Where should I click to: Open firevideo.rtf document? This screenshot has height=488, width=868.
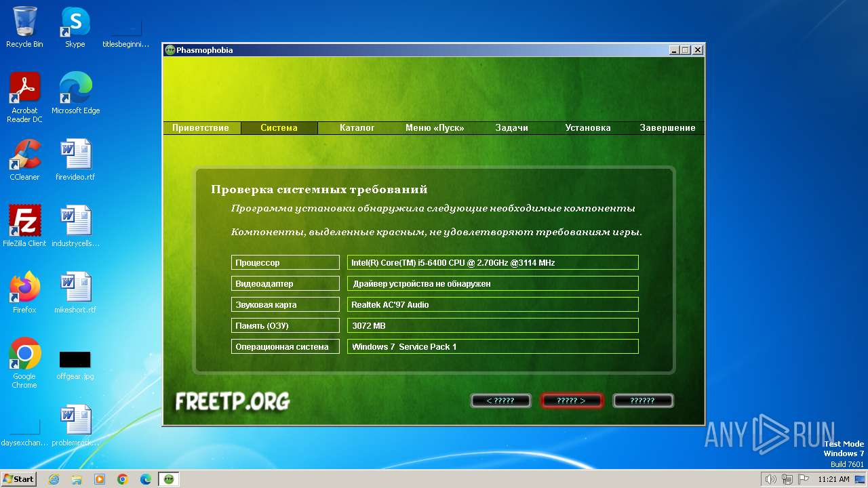[x=75, y=160]
